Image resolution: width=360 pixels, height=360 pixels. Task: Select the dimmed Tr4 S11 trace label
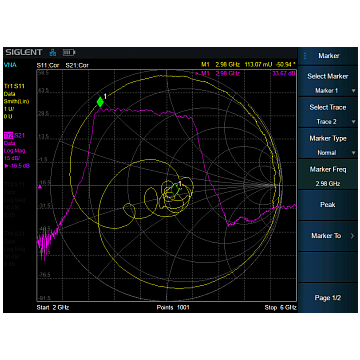click(x=14, y=234)
